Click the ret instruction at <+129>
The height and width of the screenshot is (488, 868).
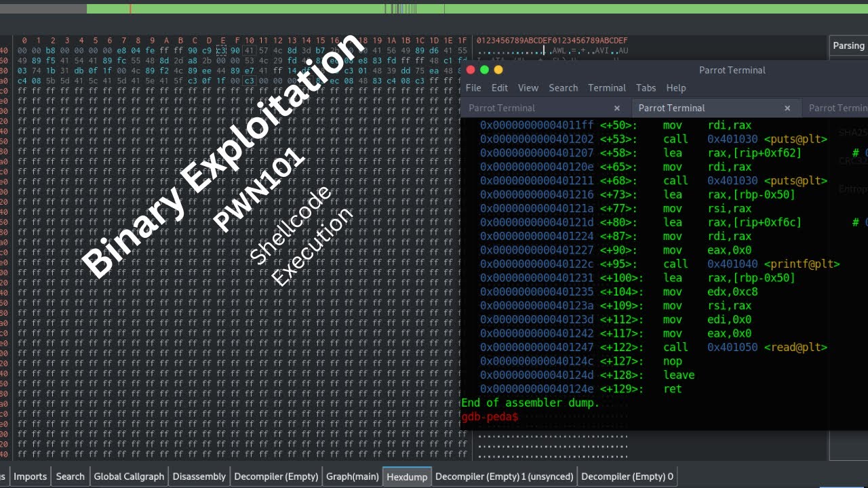[673, 389]
